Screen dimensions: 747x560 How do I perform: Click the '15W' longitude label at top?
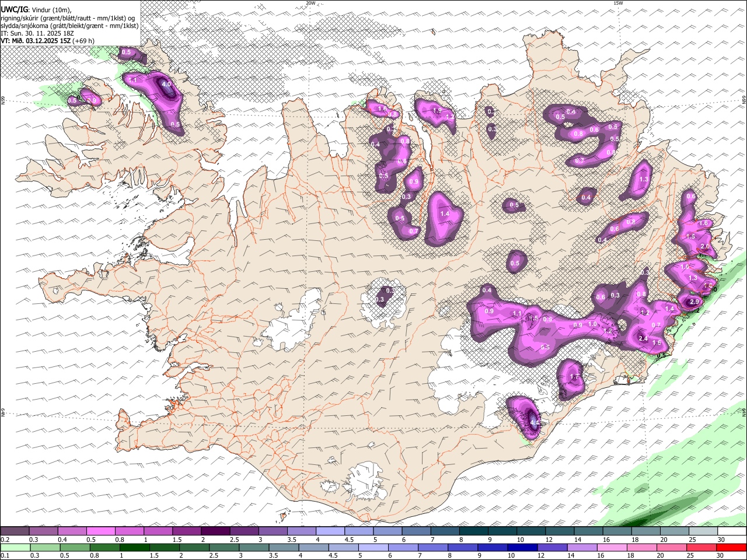(618, 3)
